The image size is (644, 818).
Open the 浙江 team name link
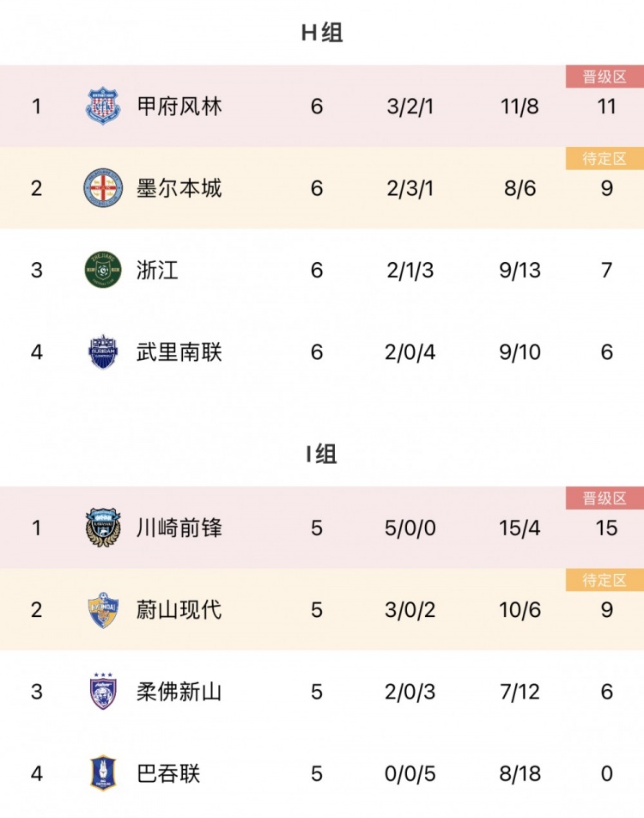[157, 270]
